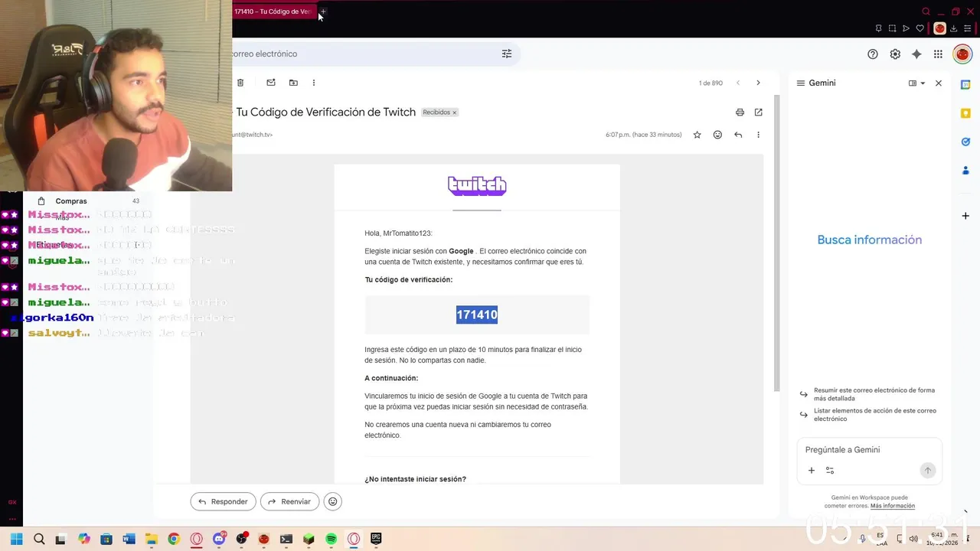Screen dimensions: 980x551
Task: Open the Windows Start menu
Action: click(x=17, y=539)
